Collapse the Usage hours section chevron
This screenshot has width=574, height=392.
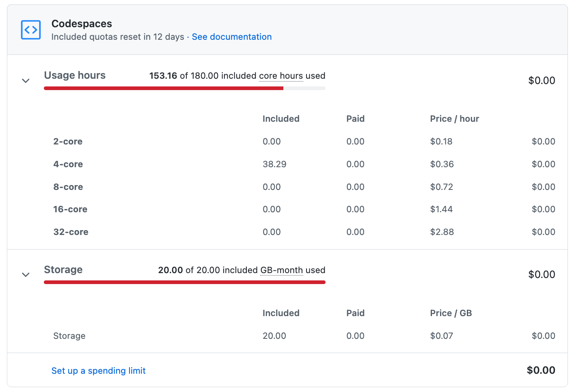tap(26, 80)
